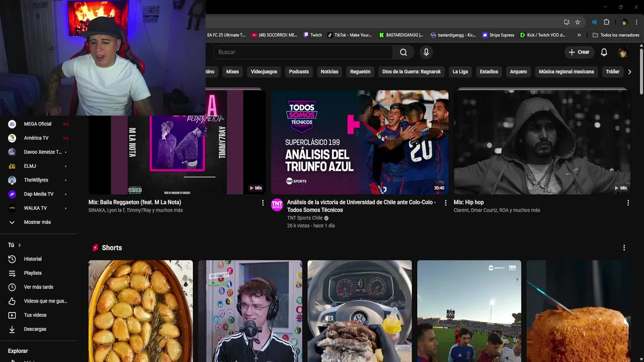Open the roasted potatoes Short

(x=140, y=311)
